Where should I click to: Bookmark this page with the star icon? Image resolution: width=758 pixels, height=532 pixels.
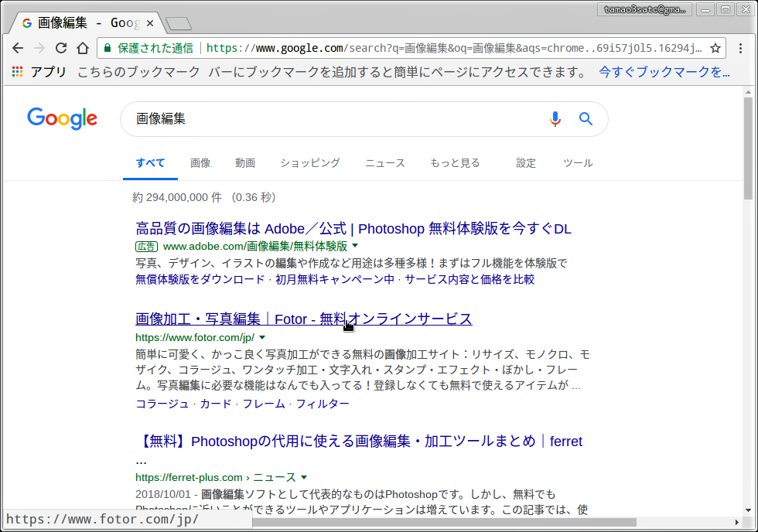[x=715, y=48]
